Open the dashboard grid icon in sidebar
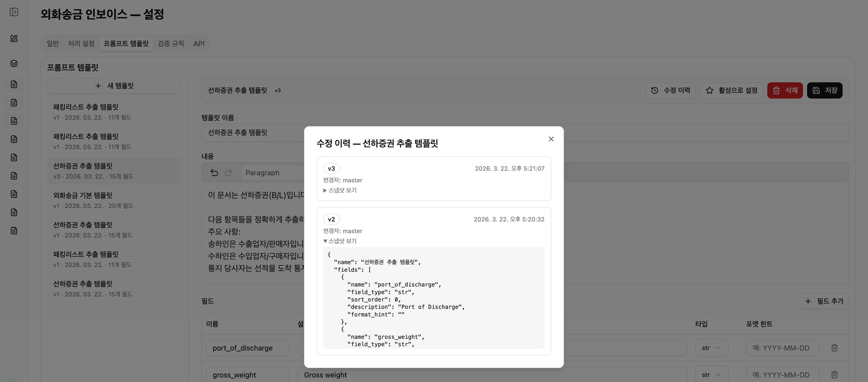 click(14, 39)
